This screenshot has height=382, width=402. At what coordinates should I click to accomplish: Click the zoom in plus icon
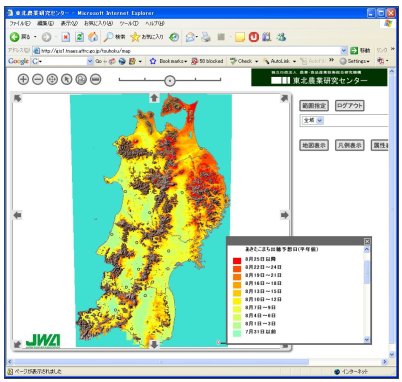(x=23, y=79)
